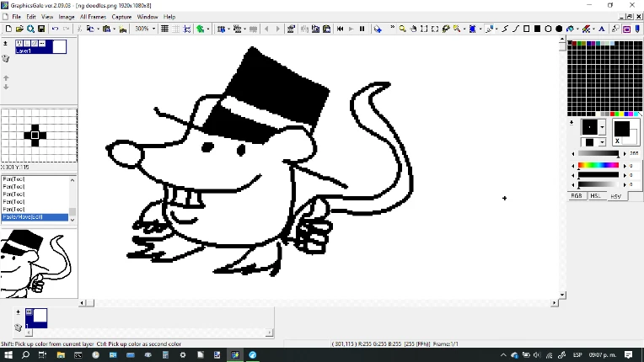Select the Flood Fill bucket tool
644x362 pixels.
pyautogui.click(x=570, y=29)
